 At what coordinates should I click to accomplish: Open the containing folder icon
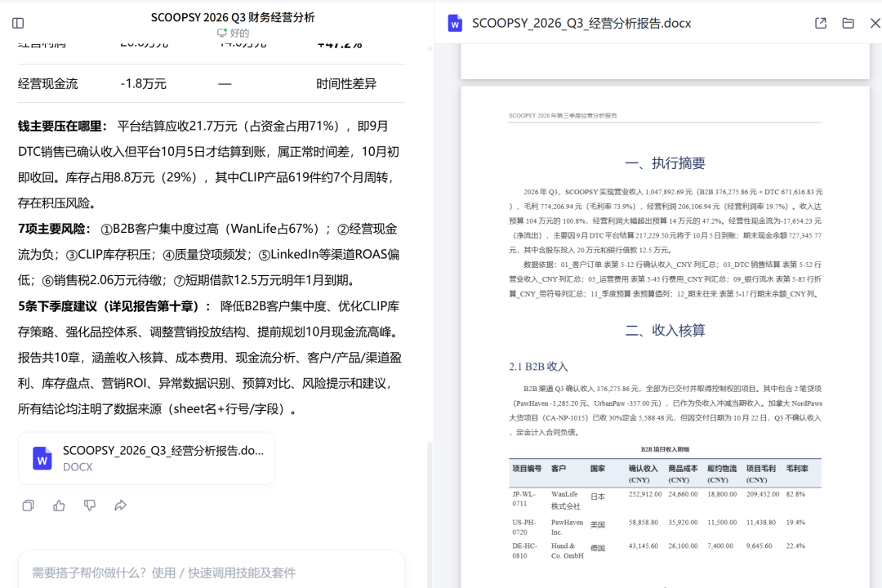coord(848,23)
